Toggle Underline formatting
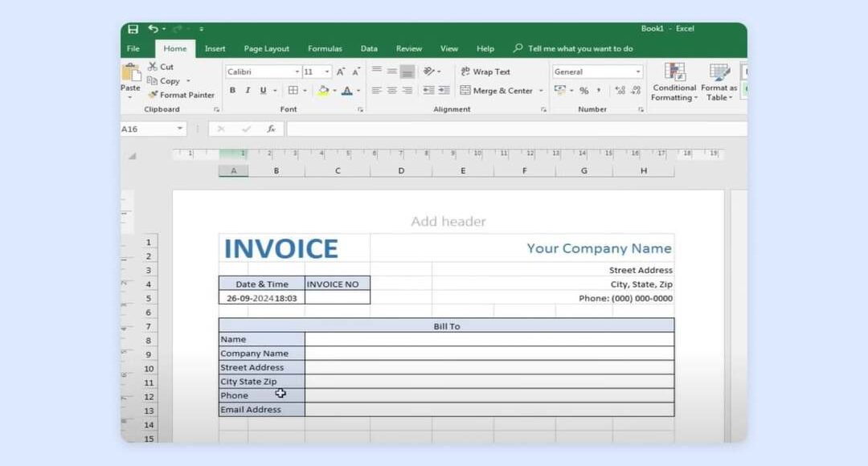This screenshot has height=466, width=868. [264, 91]
